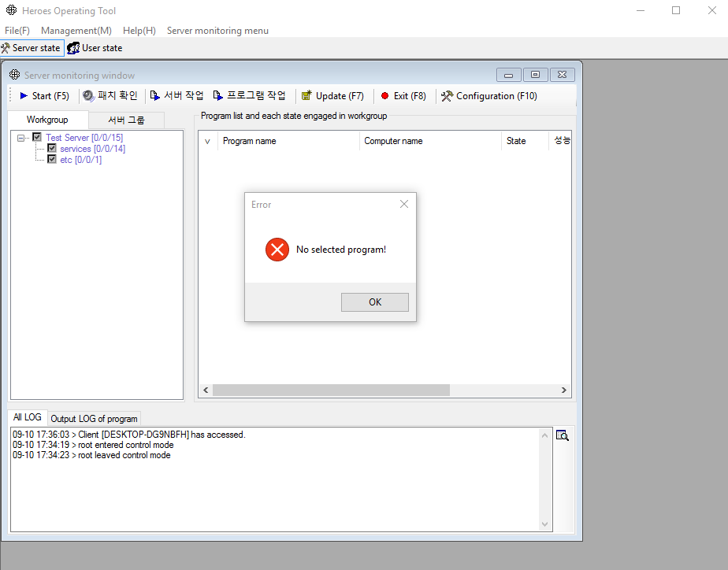
Task: Open Configuration (F10) tools icon
Action: point(447,96)
